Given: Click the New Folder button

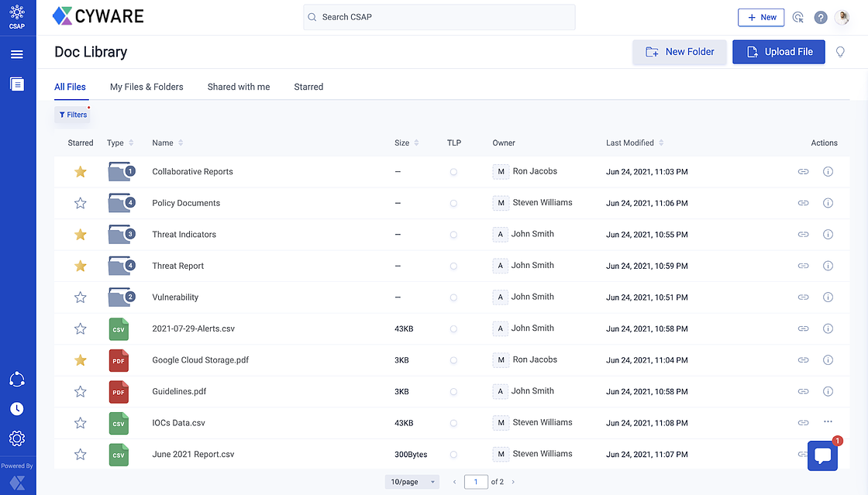Looking at the screenshot, I should click(679, 52).
